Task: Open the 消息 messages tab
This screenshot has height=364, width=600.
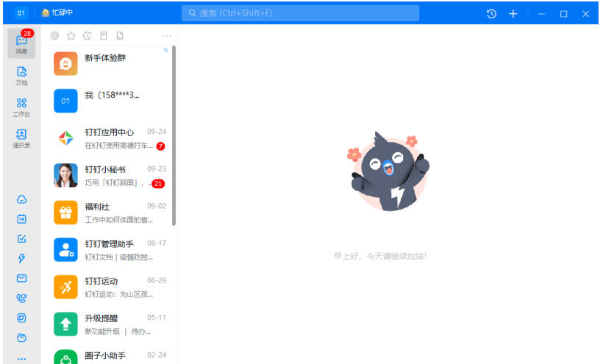Action: (21, 43)
